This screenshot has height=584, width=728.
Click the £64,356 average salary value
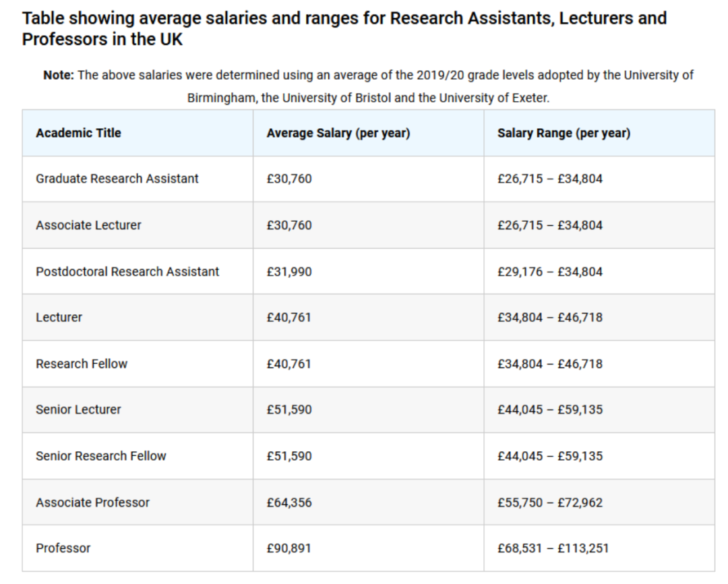coord(289,502)
